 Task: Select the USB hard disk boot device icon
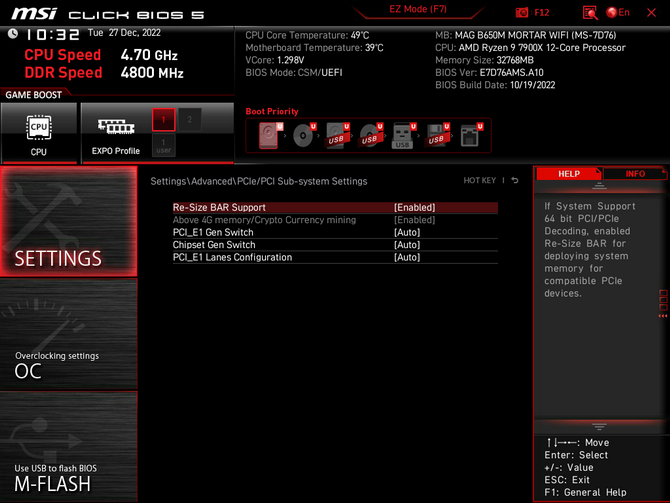click(337, 135)
